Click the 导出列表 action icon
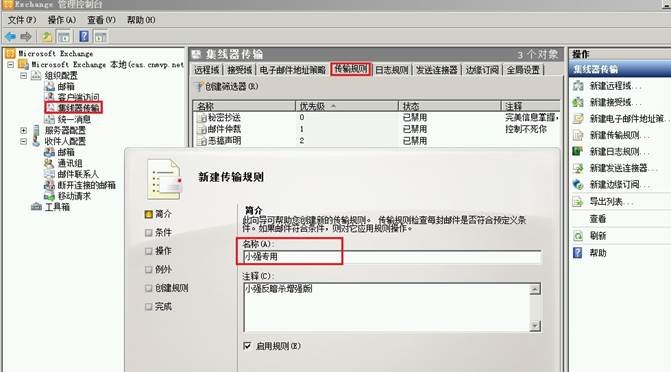This screenshot has height=372, width=671. click(578, 202)
